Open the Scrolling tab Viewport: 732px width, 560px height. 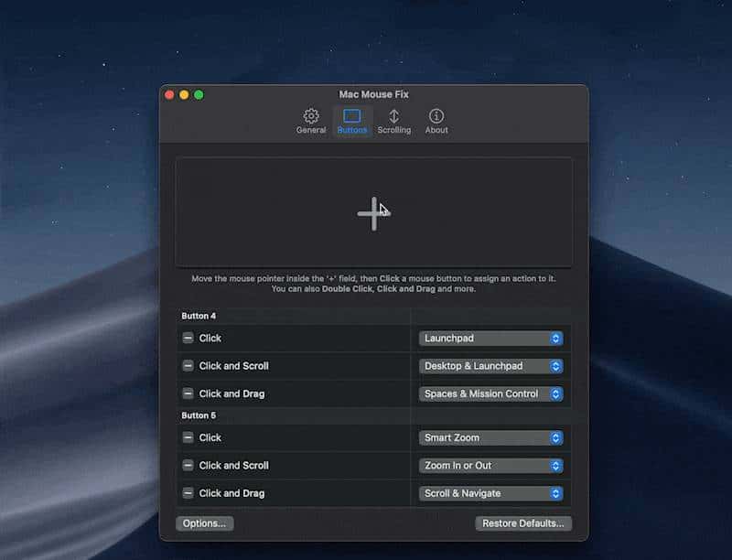(394, 122)
